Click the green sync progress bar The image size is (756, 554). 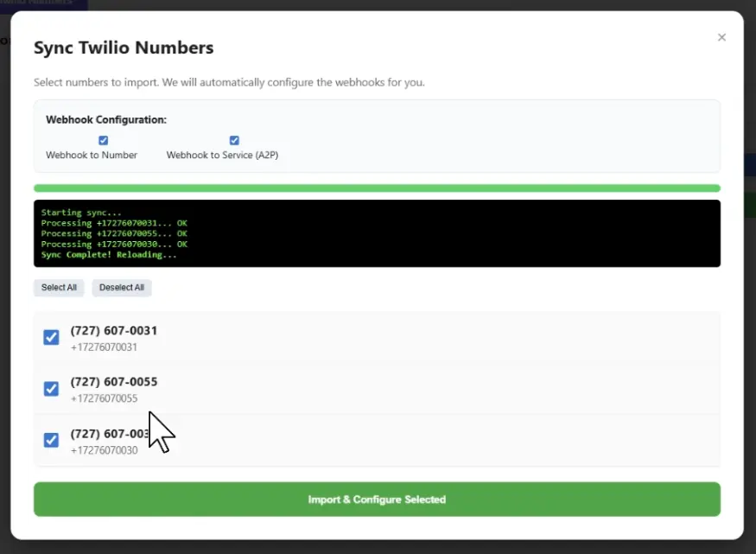coord(377,188)
